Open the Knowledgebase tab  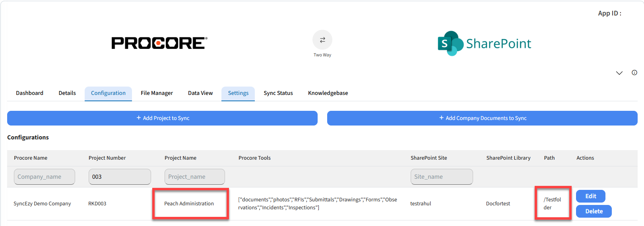click(328, 93)
